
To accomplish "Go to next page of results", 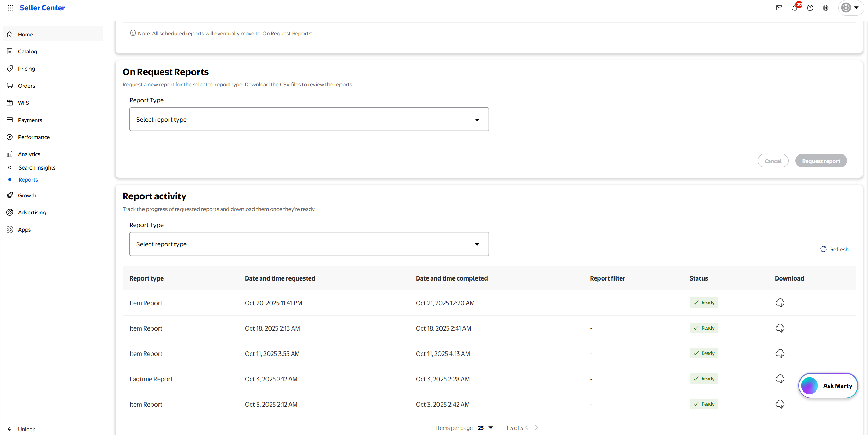I will click(536, 428).
